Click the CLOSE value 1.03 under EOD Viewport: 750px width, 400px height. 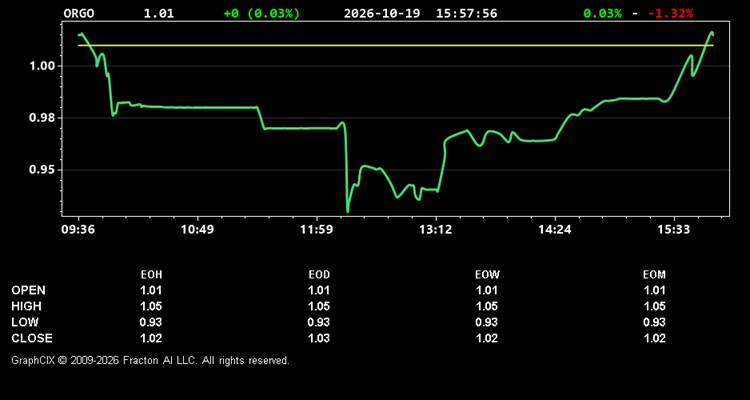coord(319,338)
